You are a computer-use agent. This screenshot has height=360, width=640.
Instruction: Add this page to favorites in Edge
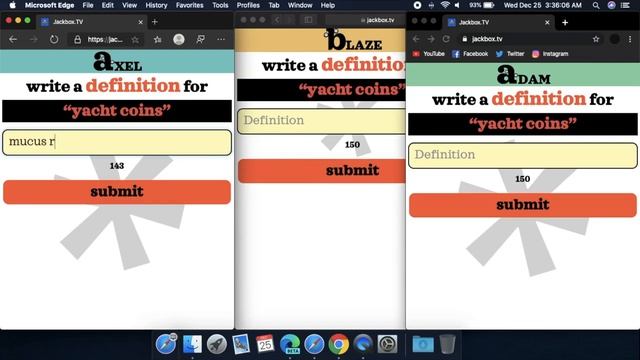pyautogui.click(x=136, y=40)
